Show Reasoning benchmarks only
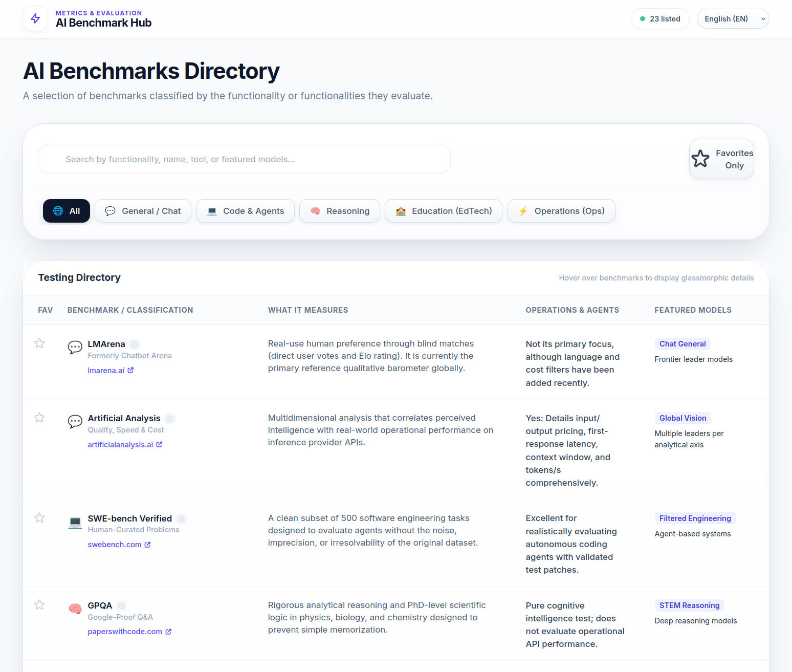This screenshot has height=672, width=792. (340, 211)
